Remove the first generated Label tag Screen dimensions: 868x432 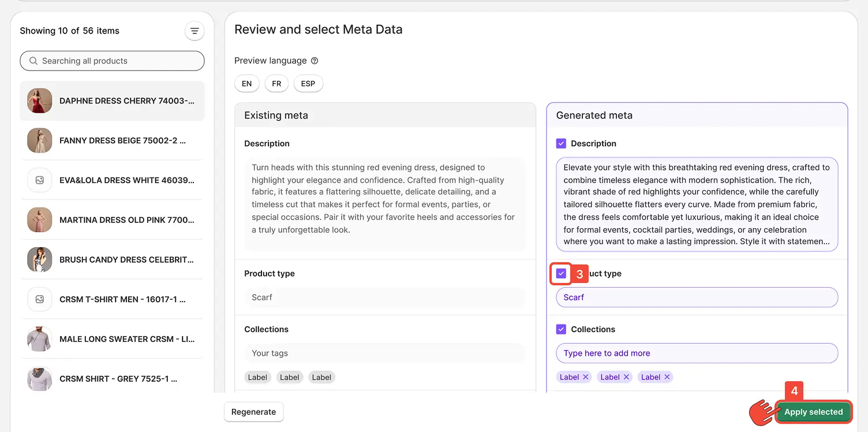click(586, 377)
